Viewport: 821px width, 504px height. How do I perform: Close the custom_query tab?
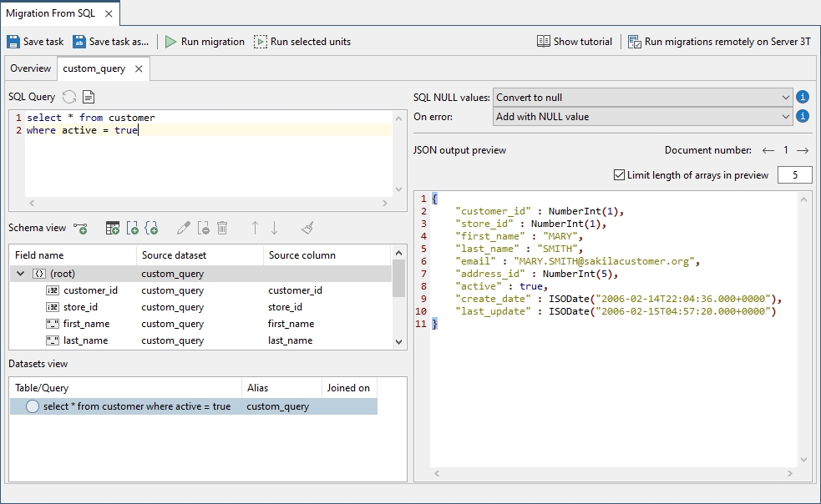[139, 68]
